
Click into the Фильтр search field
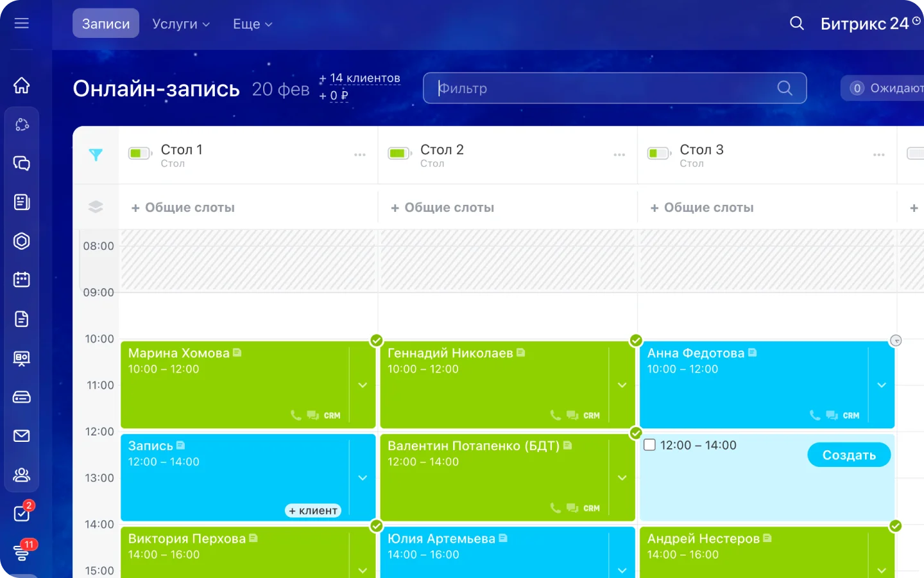click(603, 89)
